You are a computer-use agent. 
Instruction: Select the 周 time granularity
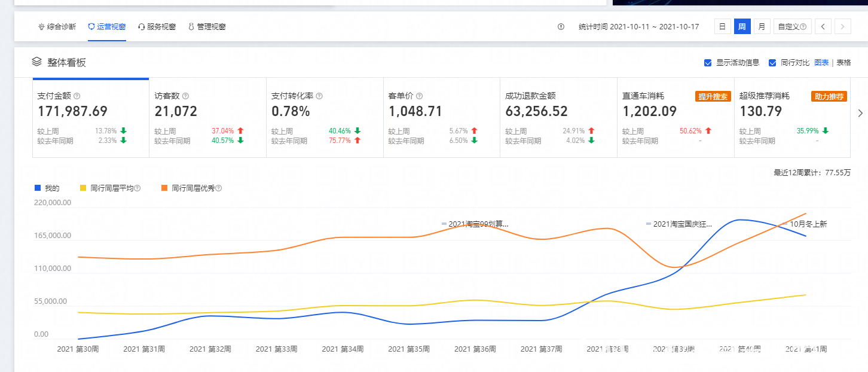tap(742, 26)
